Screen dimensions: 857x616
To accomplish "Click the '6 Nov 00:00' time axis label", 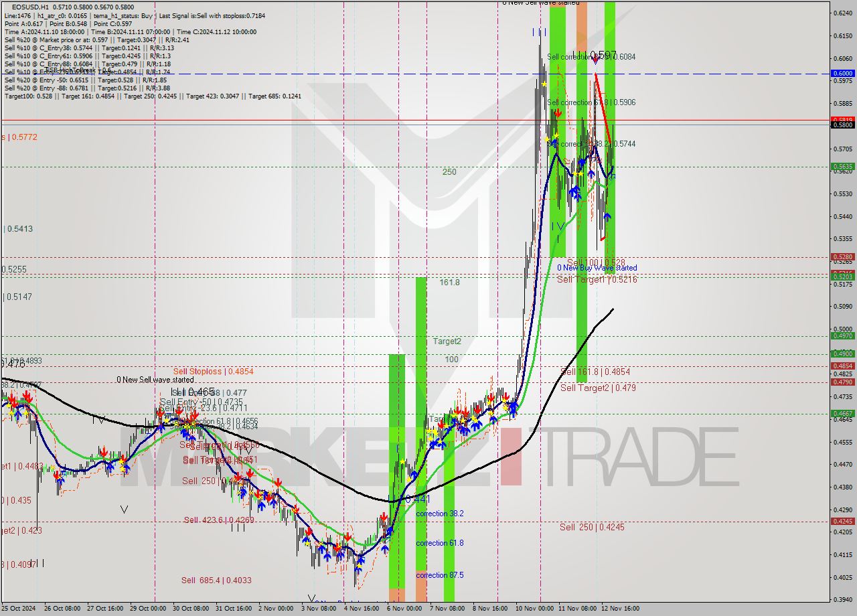I will (x=404, y=609).
